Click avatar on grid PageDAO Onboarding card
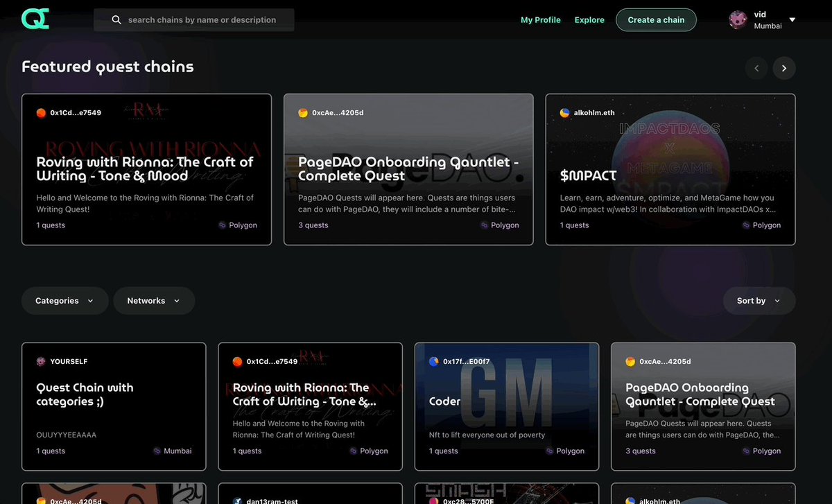The image size is (832, 504). (630, 361)
